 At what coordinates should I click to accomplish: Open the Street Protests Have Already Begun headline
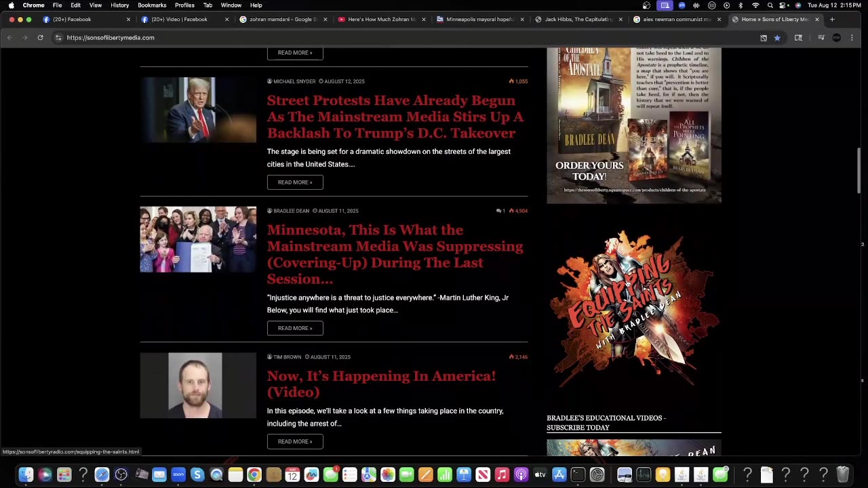pyautogui.click(x=395, y=117)
